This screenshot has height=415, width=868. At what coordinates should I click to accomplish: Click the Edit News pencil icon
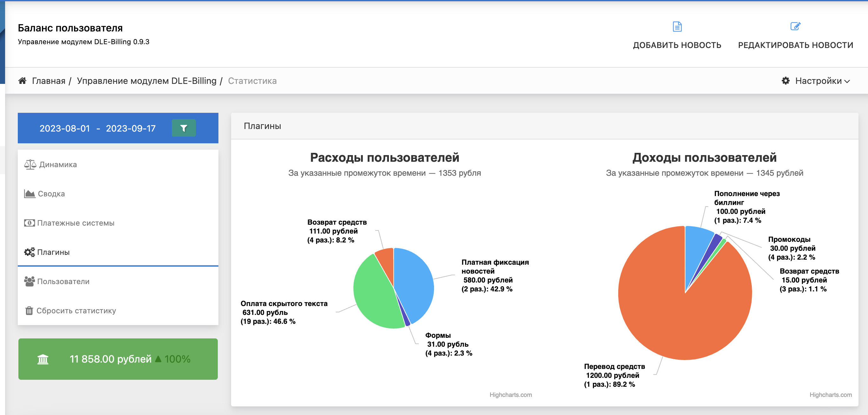click(x=795, y=26)
